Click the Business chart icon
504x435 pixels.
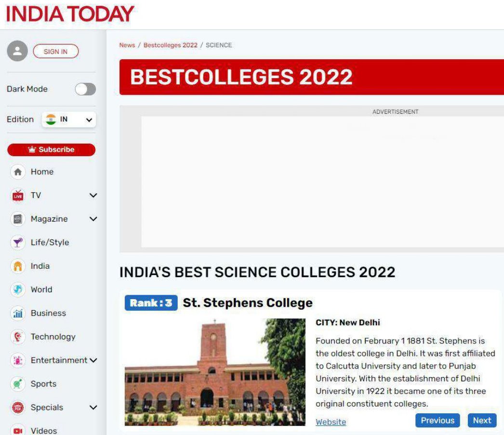(x=18, y=313)
